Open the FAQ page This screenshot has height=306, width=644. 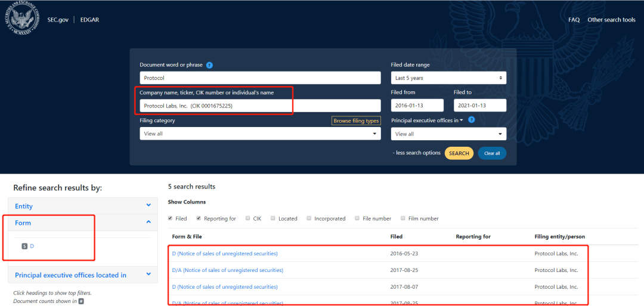[x=574, y=20]
